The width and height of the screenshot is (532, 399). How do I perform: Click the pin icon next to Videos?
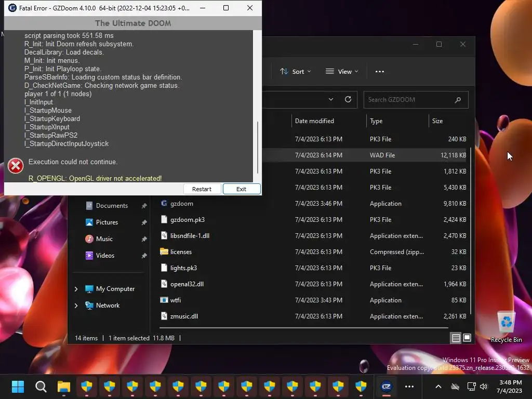point(144,256)
